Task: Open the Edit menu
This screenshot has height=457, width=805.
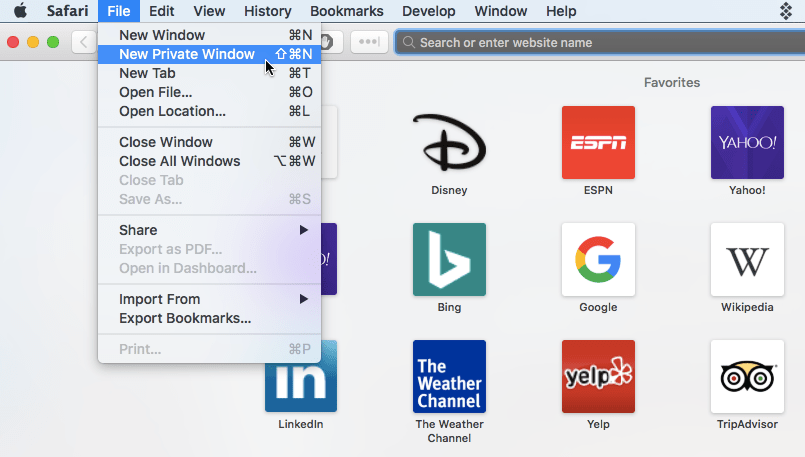Action: 161,11
